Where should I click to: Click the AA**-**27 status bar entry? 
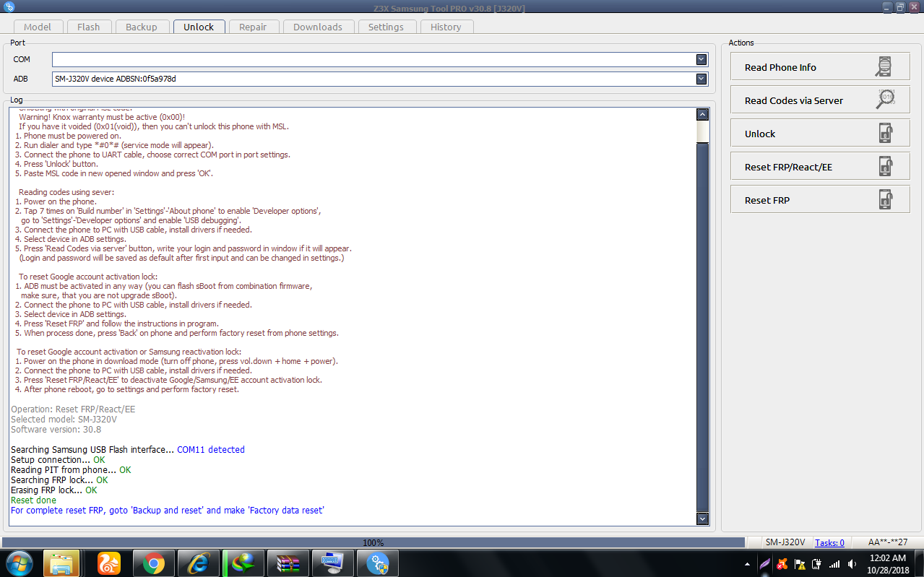pos(888,542)
